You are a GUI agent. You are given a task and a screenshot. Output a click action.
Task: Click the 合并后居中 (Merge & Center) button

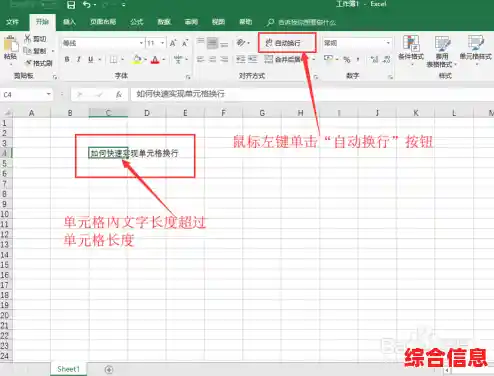coord(285,59)
